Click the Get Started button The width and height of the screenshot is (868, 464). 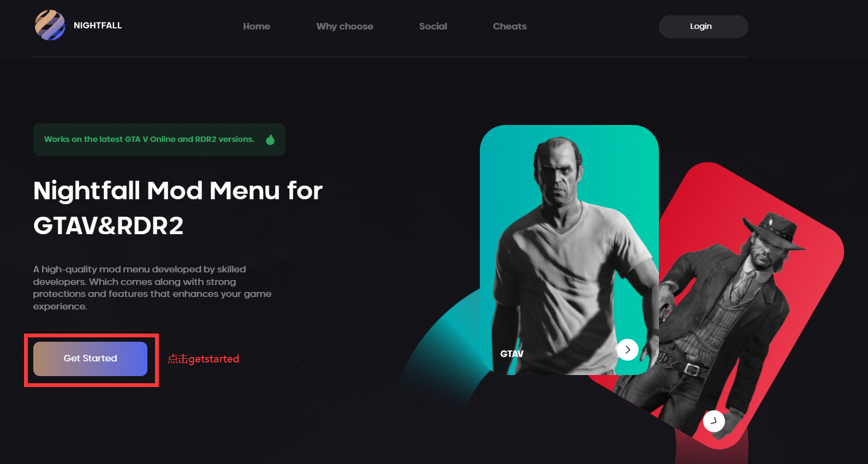90,359
